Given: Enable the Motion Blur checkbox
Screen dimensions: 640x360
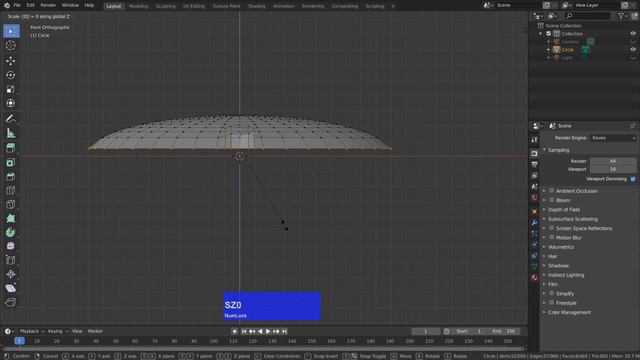Looking at the screenshot, I should coord(551,237).
